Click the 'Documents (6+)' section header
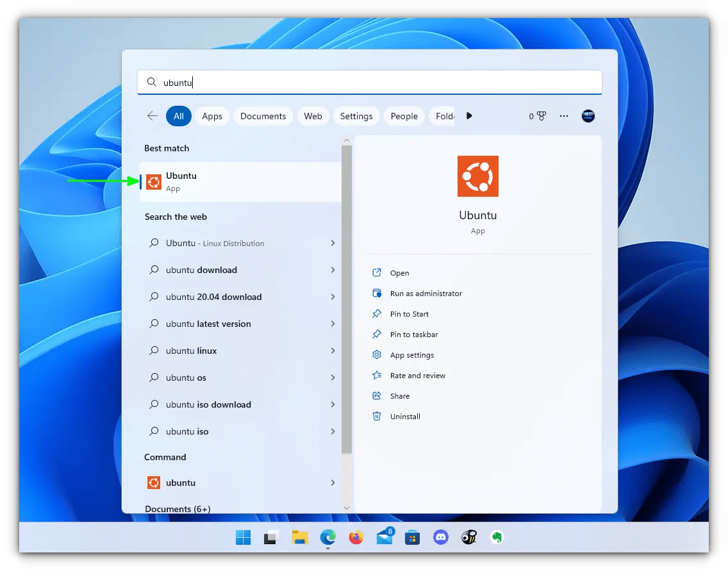Viewport: 728px width, 573px height. click(178, 509)
